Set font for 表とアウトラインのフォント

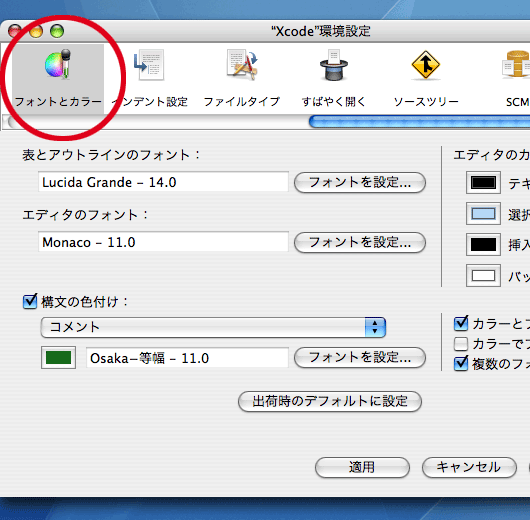tap(360, 183)
